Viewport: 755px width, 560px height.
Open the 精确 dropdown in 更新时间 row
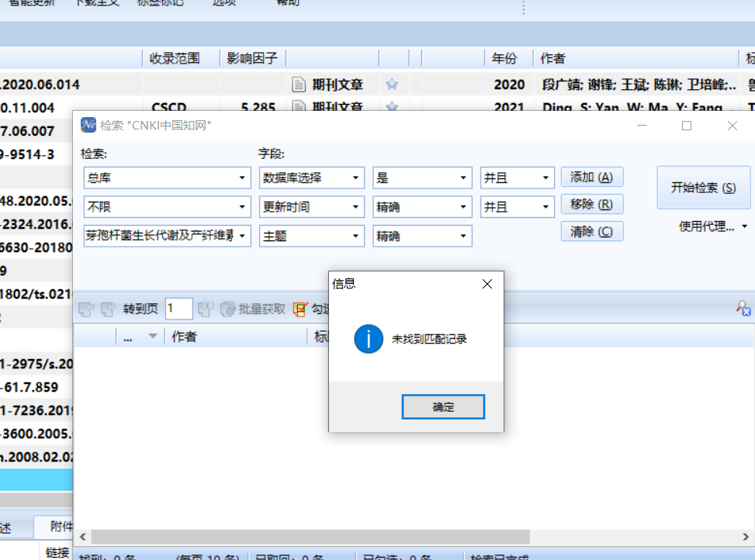(x=463, y=207)
